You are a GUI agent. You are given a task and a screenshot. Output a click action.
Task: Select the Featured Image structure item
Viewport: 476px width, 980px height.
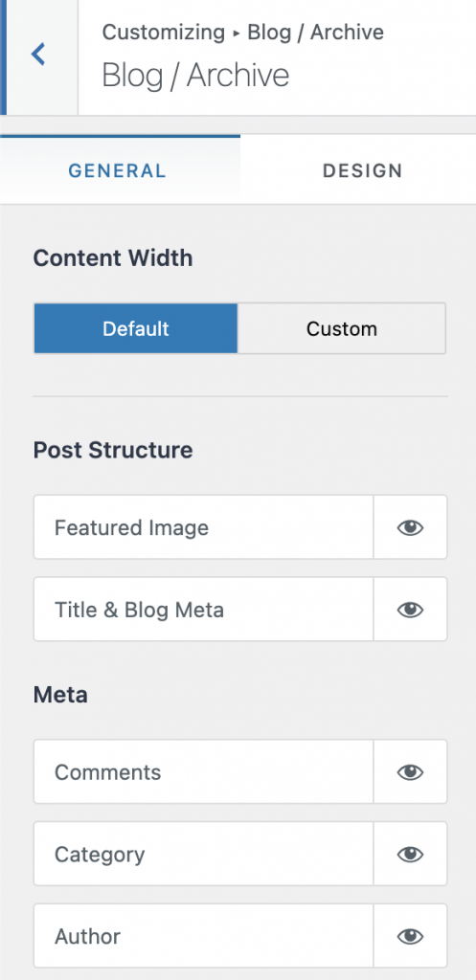tap(203, 527)
